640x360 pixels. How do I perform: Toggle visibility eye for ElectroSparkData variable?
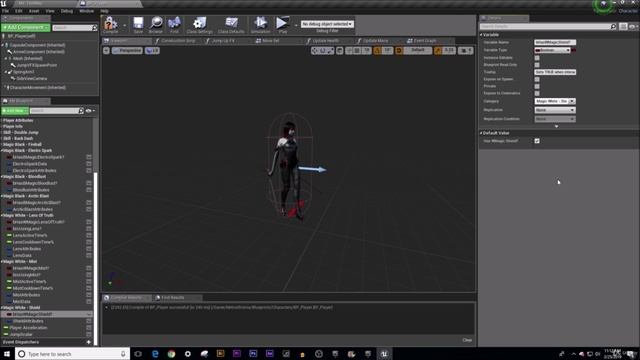tap(89, 164)
